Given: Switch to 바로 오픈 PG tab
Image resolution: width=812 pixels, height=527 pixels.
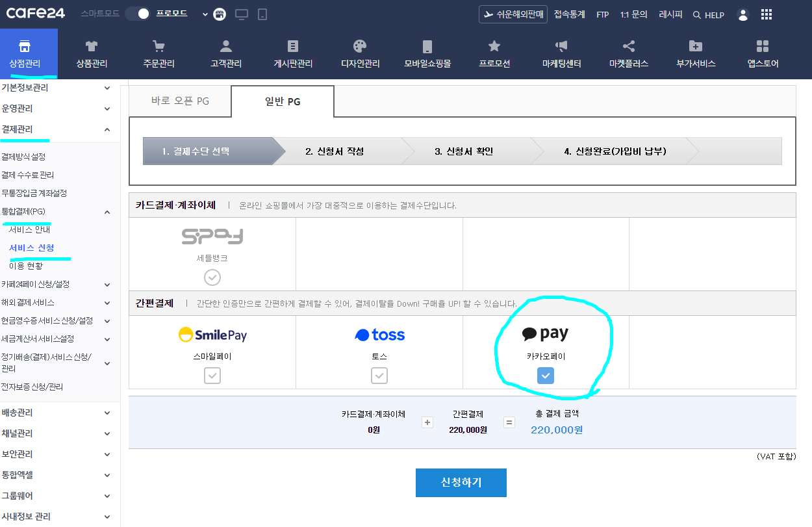Looking at the screenshot, I should (180, 101).
